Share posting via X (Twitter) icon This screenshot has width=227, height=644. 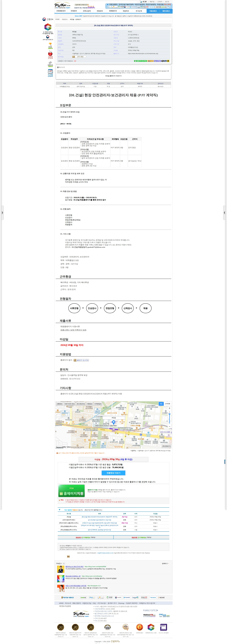163,61
